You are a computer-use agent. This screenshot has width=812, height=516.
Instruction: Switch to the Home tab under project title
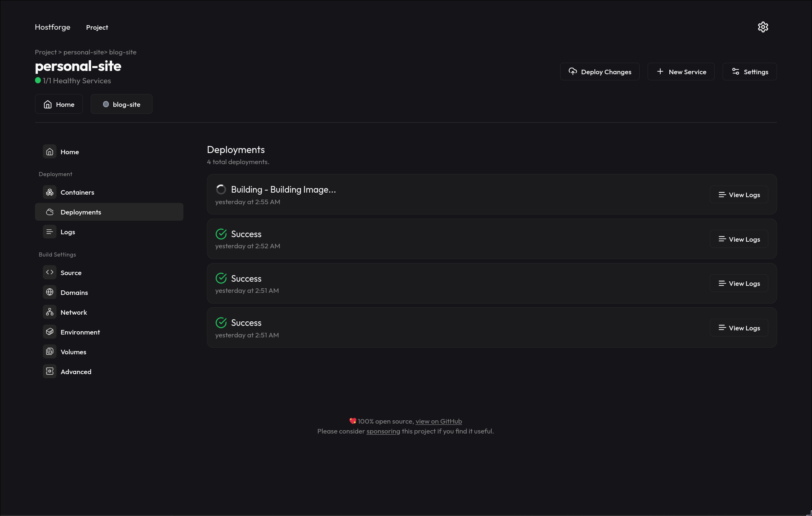[59, 104]
